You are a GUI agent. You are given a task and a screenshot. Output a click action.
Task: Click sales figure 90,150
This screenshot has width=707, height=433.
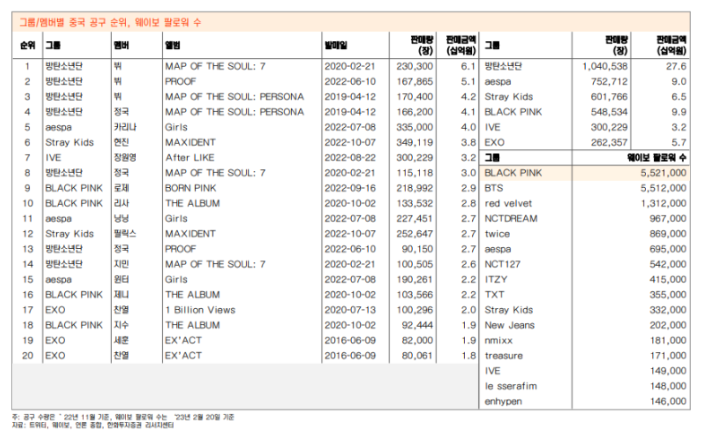pos(417,249)
